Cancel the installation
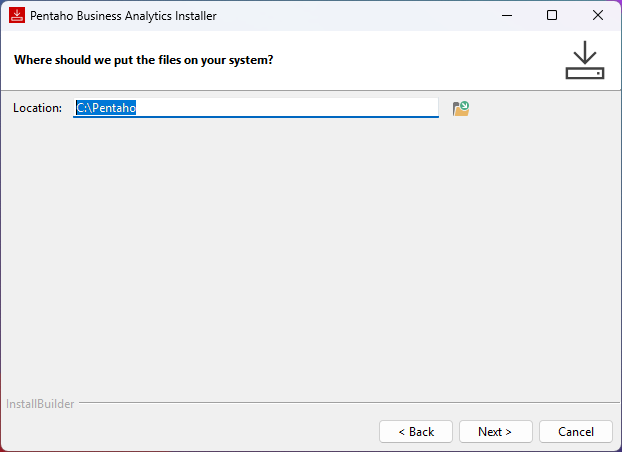The width and height of the screenshot is (622, 452). pyautogui.click(x=576, y=432)
